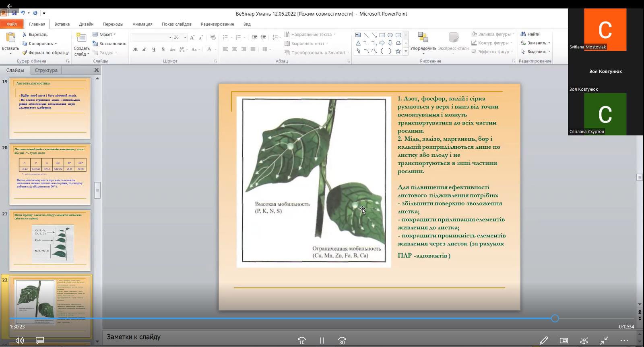The height and width of the screenshot is (347, 644).
Task: Activate Формат по образцу painter
Action: click(45, 52)
